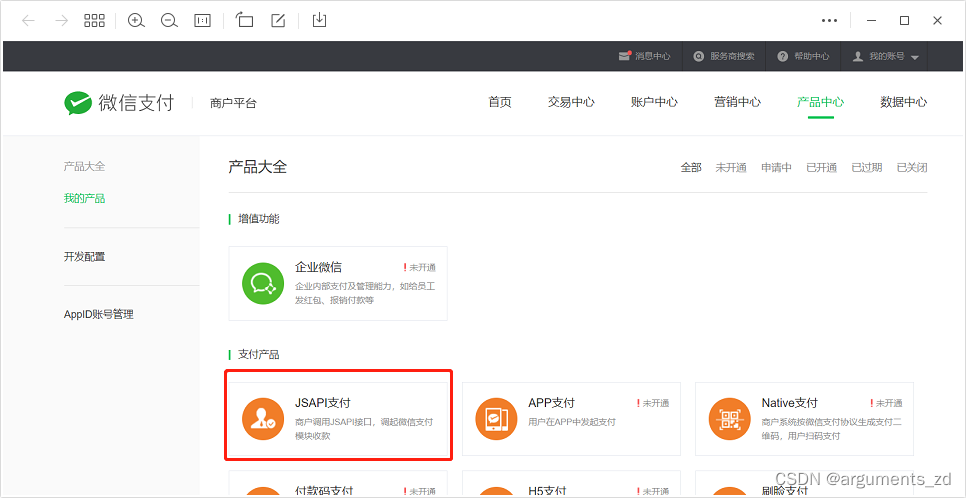
Task: Click APP支付 description 用户在APP中发起支付
Action: click(x=572, y=422)
